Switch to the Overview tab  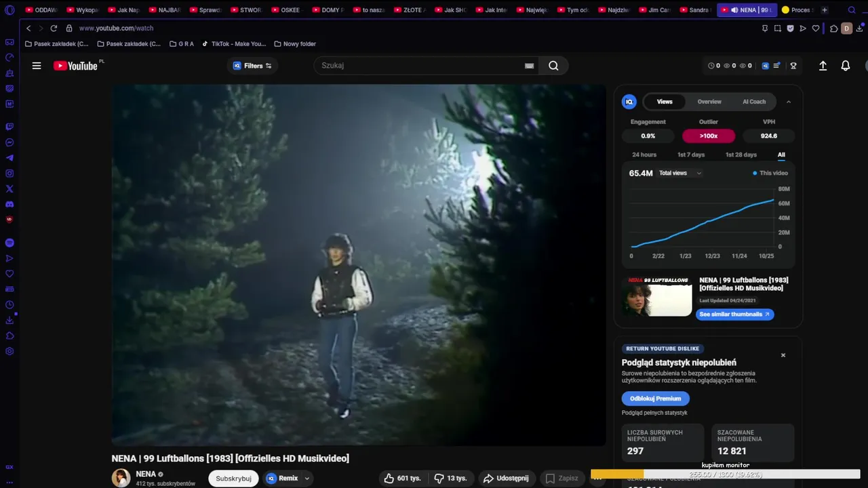pyautogui.click(x=709, y=102)
